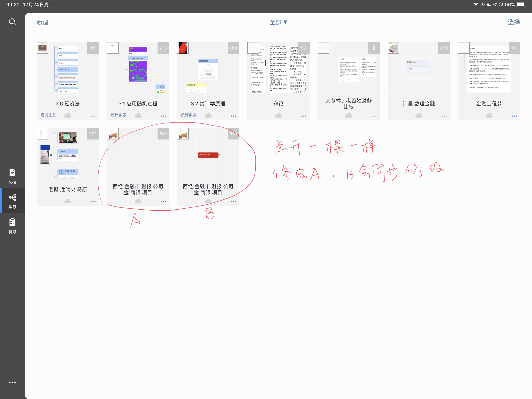Open the 3.2 统计学原理 notebook
Screen dimensions: 532x399
tap(208, 81)
